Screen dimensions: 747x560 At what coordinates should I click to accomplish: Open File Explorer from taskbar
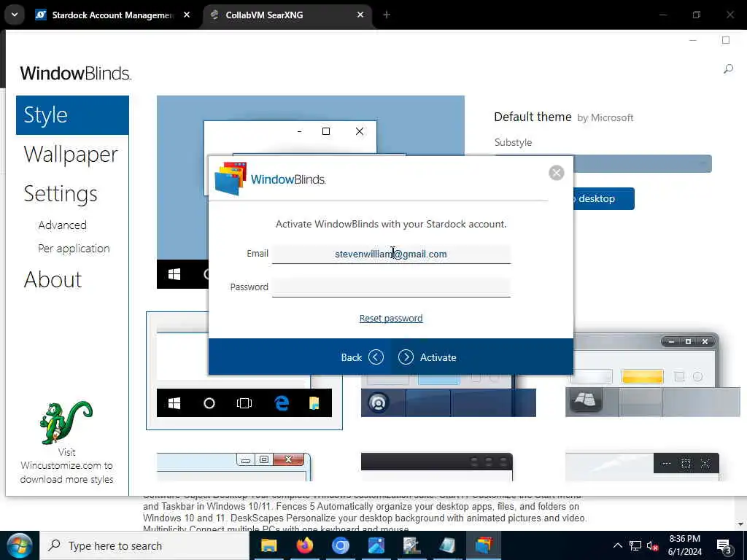tap(268, 545)
